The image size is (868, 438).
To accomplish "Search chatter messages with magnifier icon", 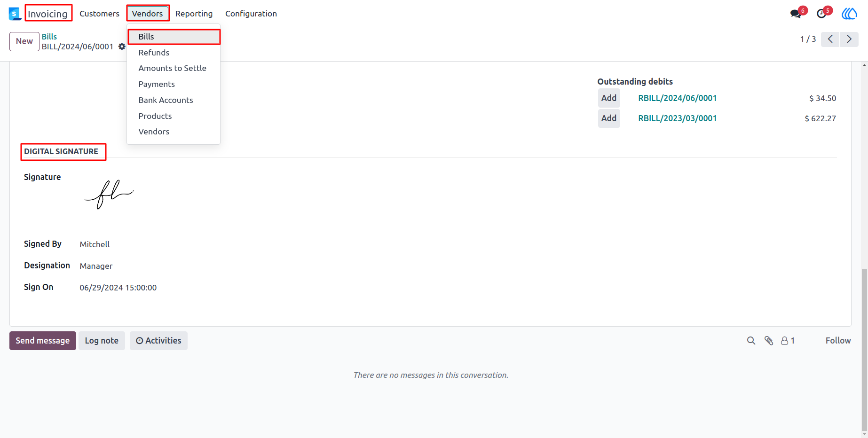I will [x=751, y=341].
